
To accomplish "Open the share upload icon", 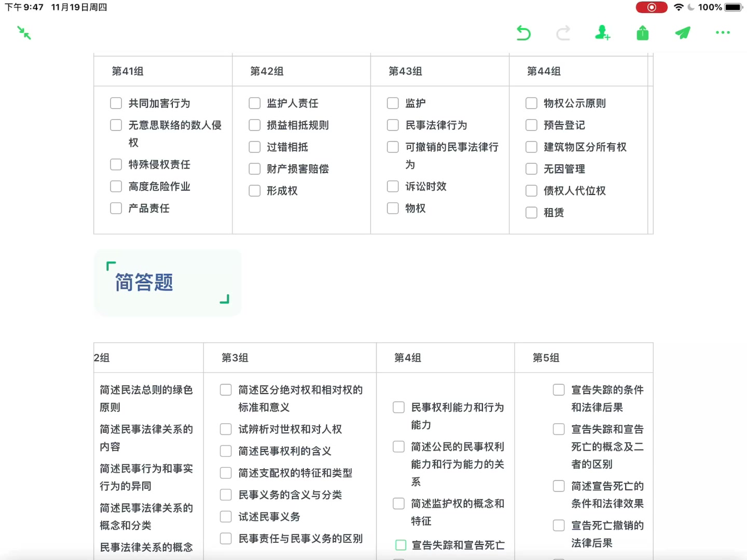I will click(x=643, y=33).
